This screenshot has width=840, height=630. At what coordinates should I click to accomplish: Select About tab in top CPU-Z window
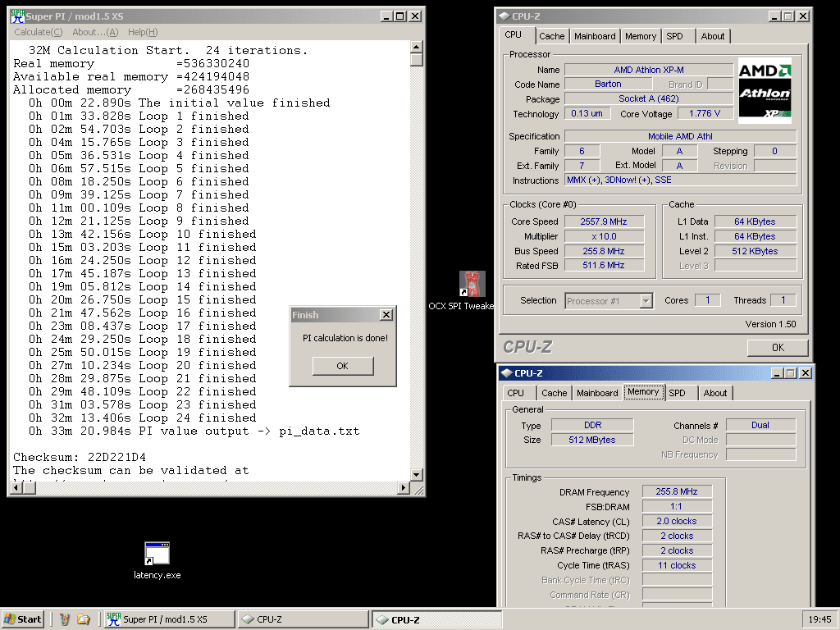[x=713, y=36]
